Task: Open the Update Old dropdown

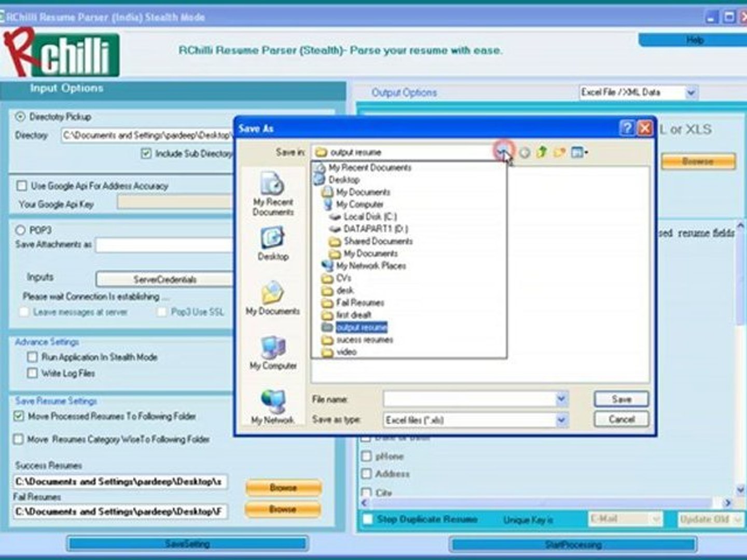Action: tap(738, 519)
